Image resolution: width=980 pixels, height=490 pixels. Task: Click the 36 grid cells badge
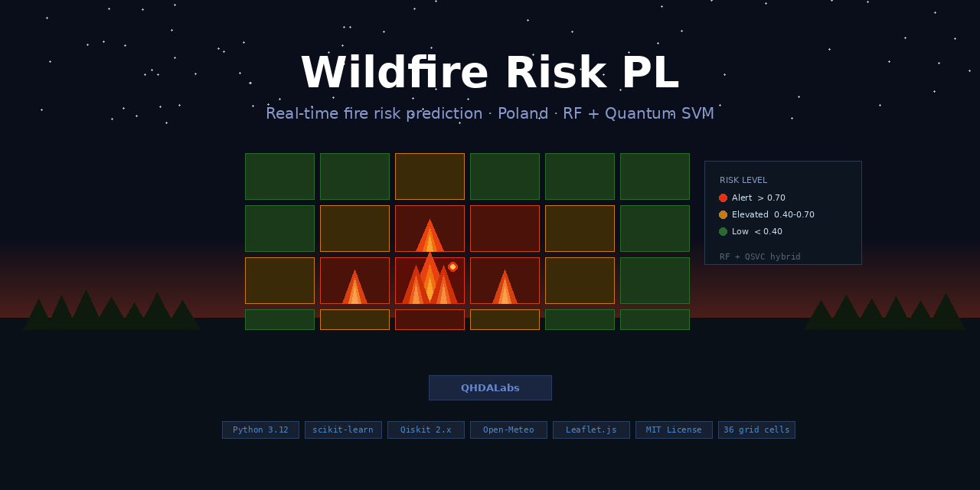(x=756, y=430)
